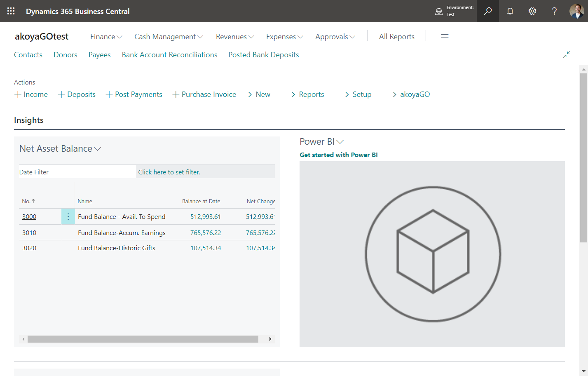
Task: Click the Name column header
Action: [85, 201]
